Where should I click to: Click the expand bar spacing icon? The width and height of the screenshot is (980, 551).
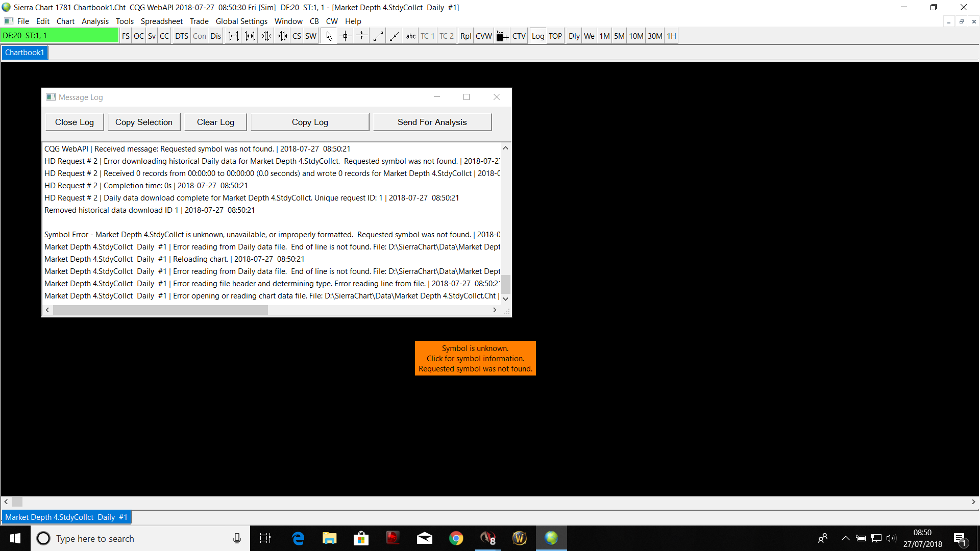pyautogui.click(x=233, y=36)
